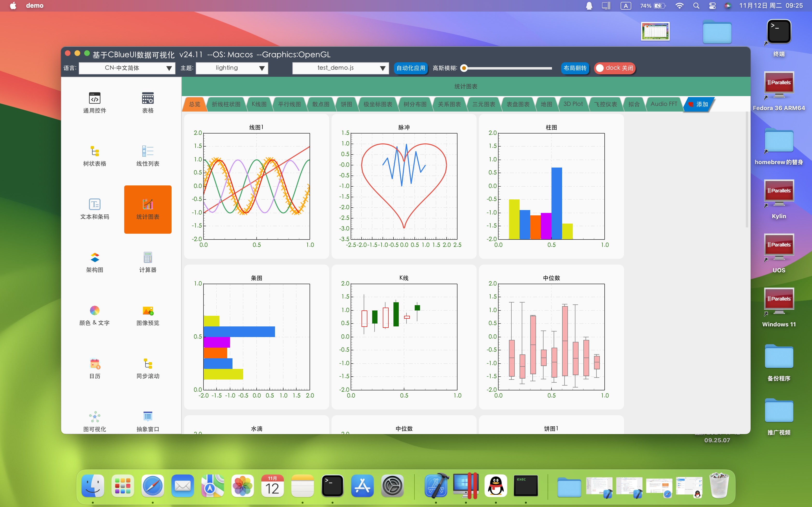Switch to the K线图 tab

pos(259,104)
